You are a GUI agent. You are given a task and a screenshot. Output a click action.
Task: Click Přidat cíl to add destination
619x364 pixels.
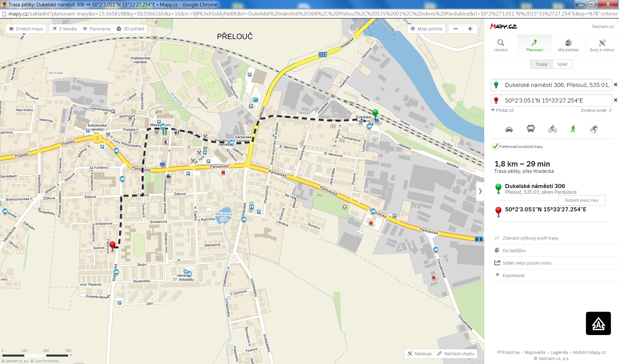point(502,110)
